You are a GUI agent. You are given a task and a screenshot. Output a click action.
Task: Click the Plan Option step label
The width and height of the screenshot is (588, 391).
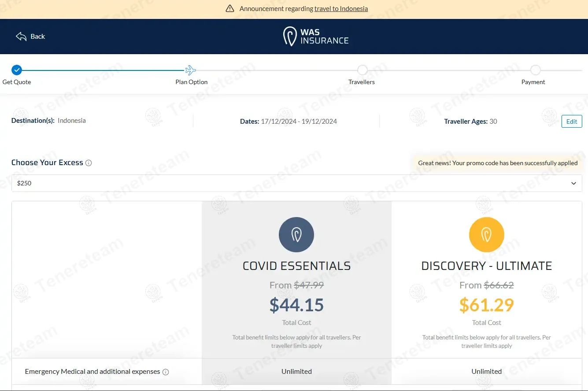coord(192,82)
